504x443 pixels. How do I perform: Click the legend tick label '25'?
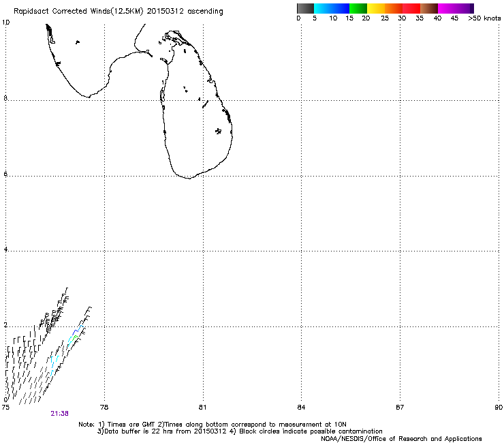[x=385, y=18]
